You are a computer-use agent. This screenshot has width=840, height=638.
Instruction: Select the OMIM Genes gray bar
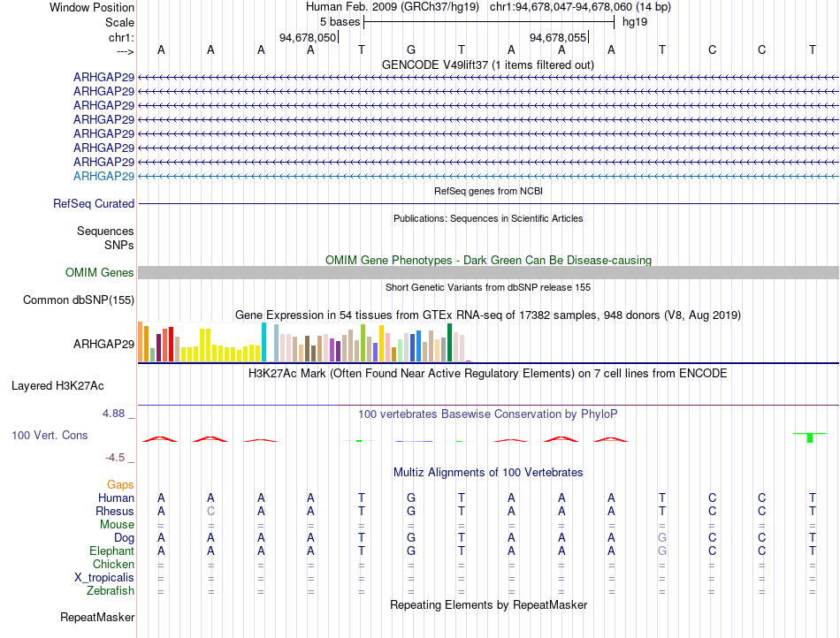click(x=488, y=272)
